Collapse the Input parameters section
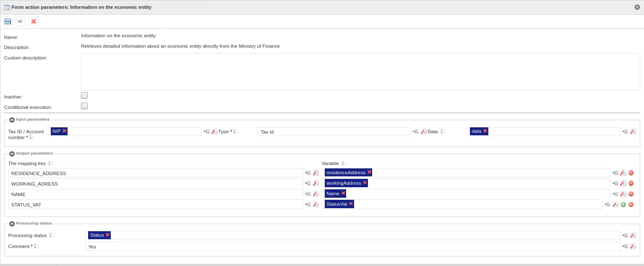The image size is (644, 266). pos(12,120)
